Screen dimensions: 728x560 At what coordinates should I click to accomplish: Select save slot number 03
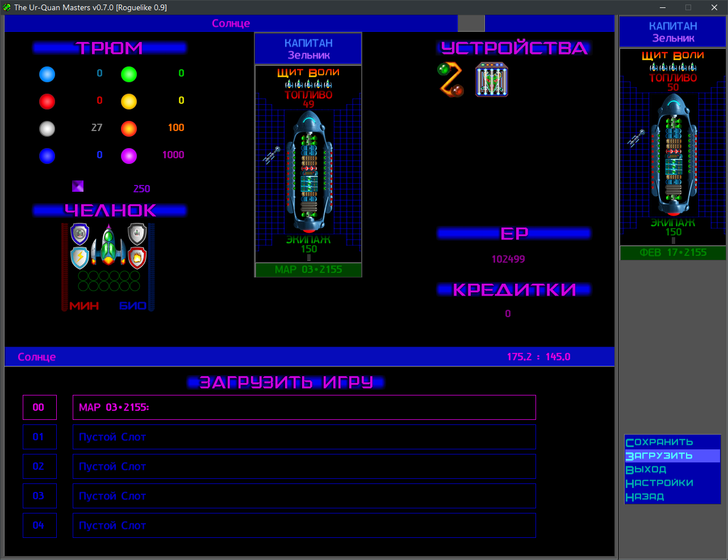40,496
